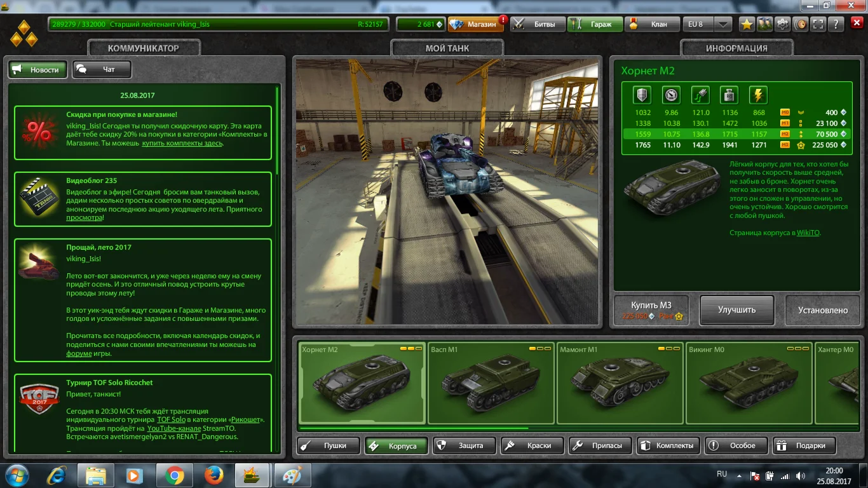Open the 'форуме' forum link
The image size is (868, 488).
[x=79, y=353]
